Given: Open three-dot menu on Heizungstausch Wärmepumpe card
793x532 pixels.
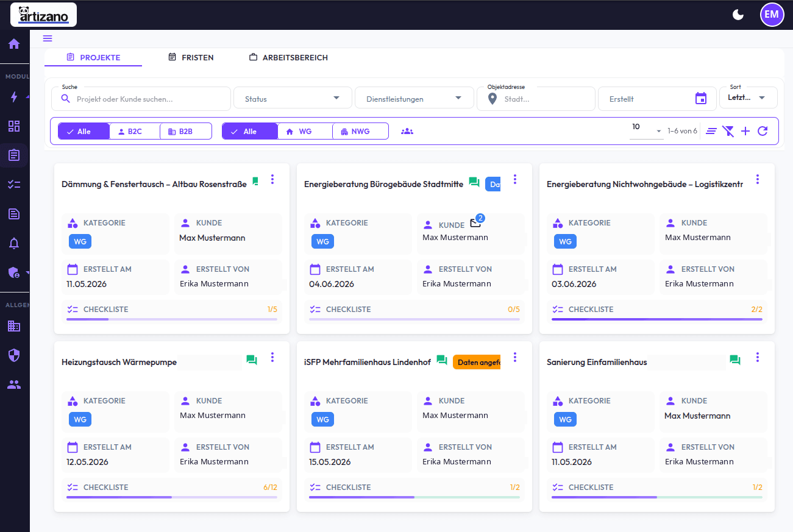Looking at the screenshot, I should pos(272,357).
